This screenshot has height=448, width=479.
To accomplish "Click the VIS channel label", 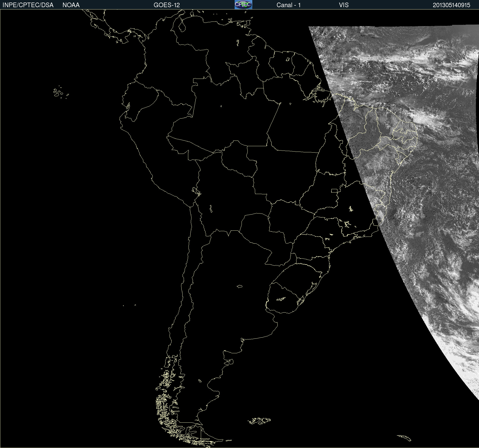I will pos(344,5).
